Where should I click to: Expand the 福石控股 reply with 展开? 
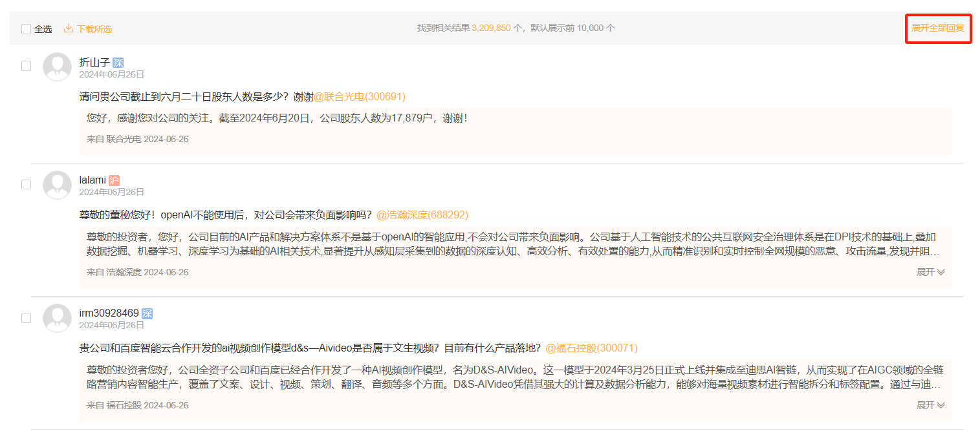click(x=931, y=405)
